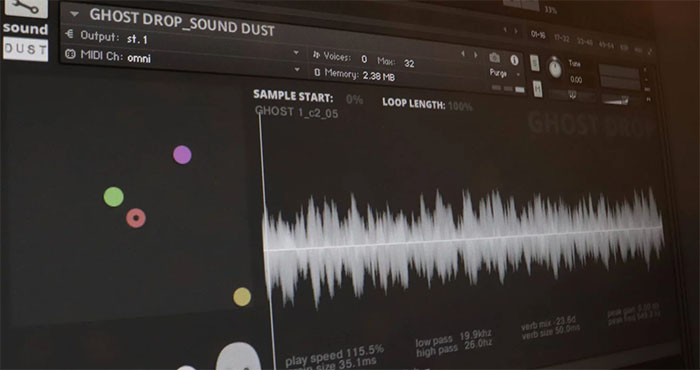Click the high pass 26.0hz readout

click(x=453, y=348)
